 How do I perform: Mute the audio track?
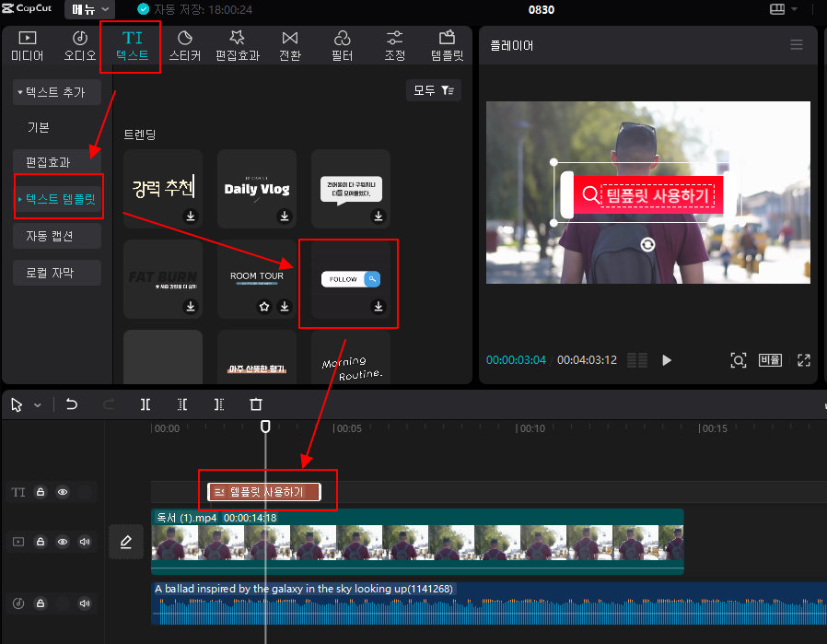tap(85, 603)
